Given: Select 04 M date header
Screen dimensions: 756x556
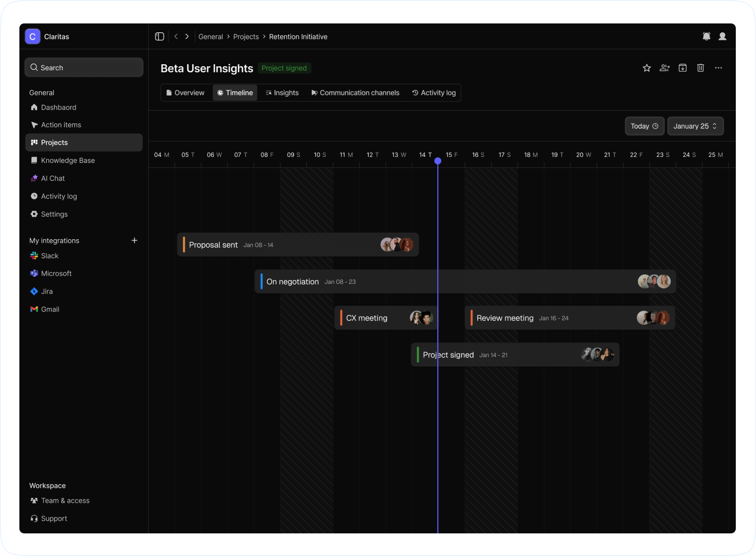Looking at the screenshot, I should (x=162, y=155).
